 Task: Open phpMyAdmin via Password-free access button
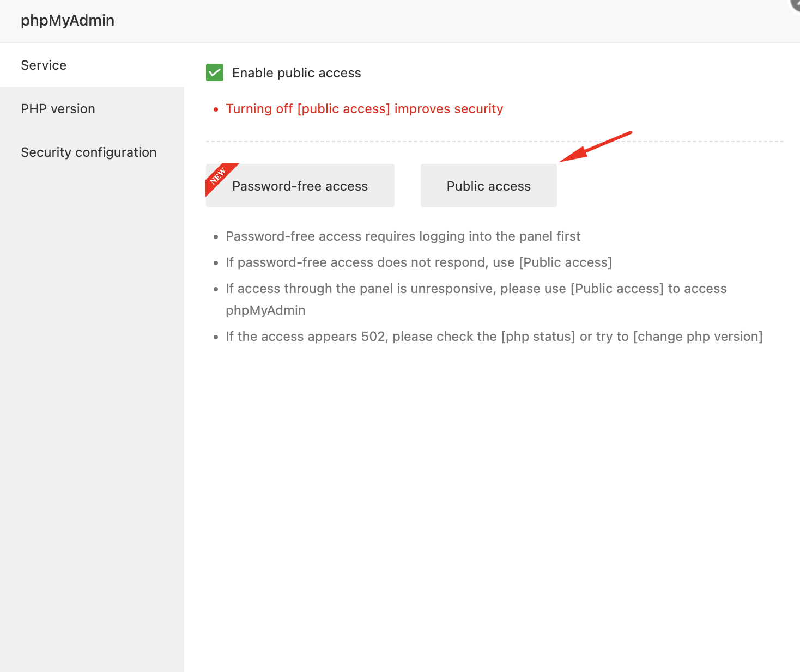pos(300,186)
